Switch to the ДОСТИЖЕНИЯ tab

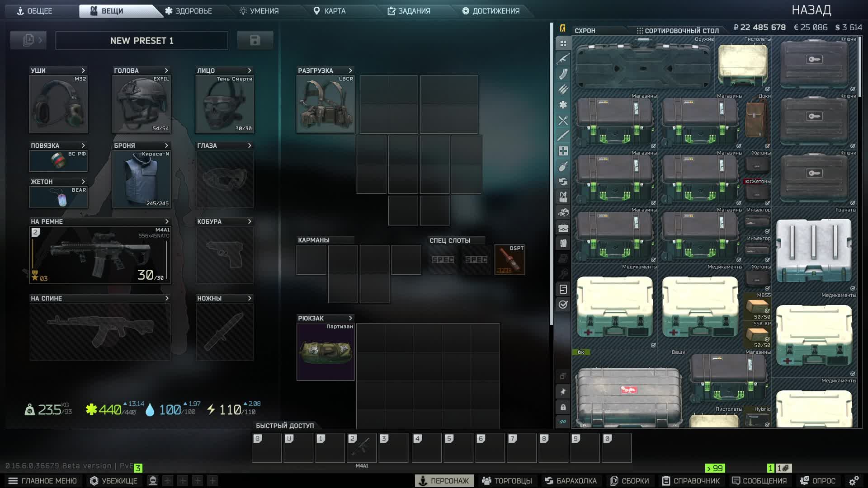[x=491, y=11]
